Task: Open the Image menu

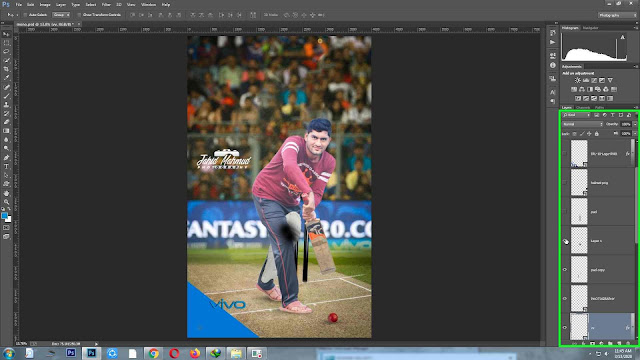Action: coord(44,4)
